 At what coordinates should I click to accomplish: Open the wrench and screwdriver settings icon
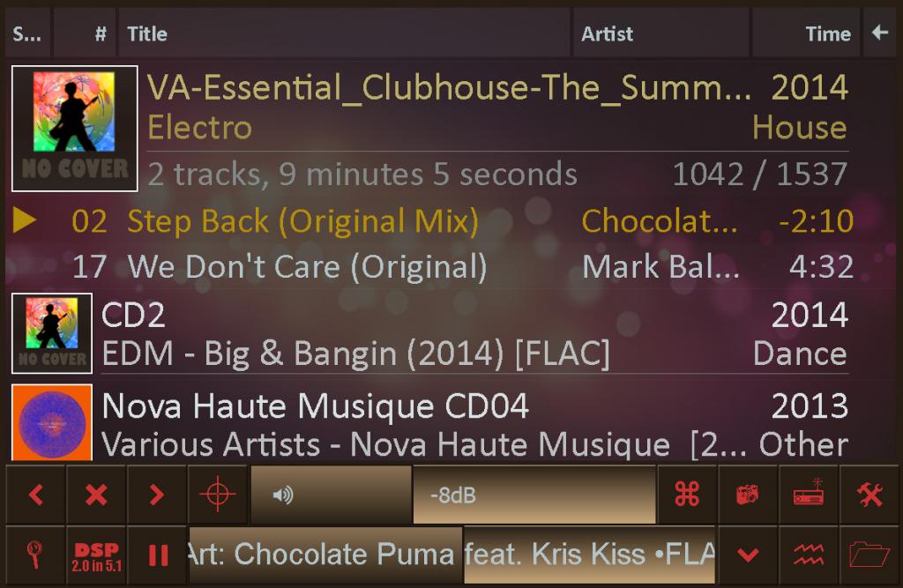coord(869,495)
